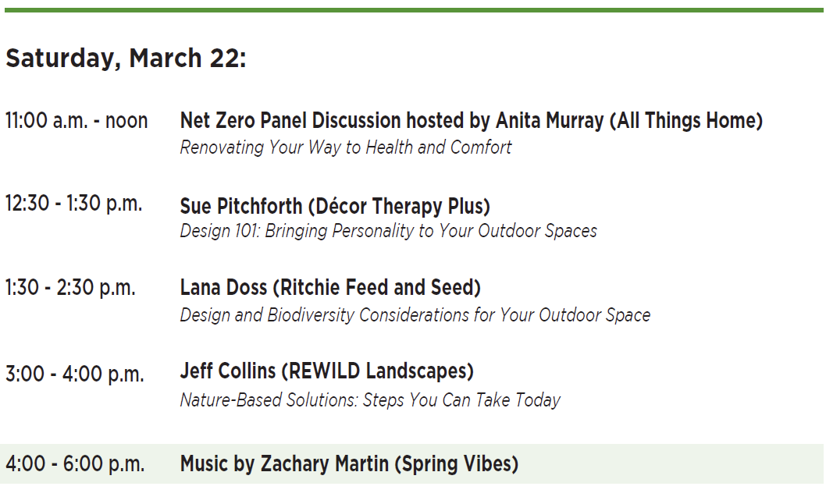Click Design 101 session description
This screenshot has height=504, width=826.
tap(388, 231)
